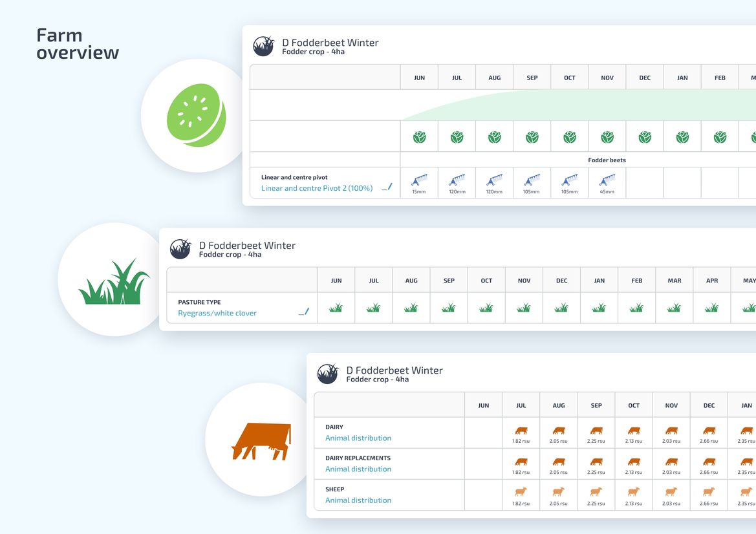This screenshot has width=756, height=534.
Task: Edit the Linear and centre Pivot 2 entry
Action: click(387, 187)
